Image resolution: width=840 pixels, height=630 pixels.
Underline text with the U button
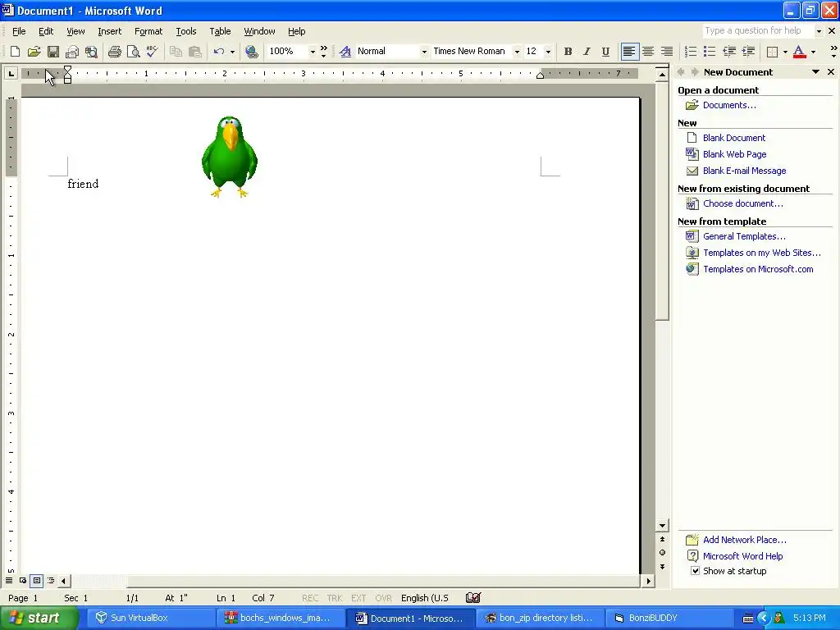click(605, 52)
